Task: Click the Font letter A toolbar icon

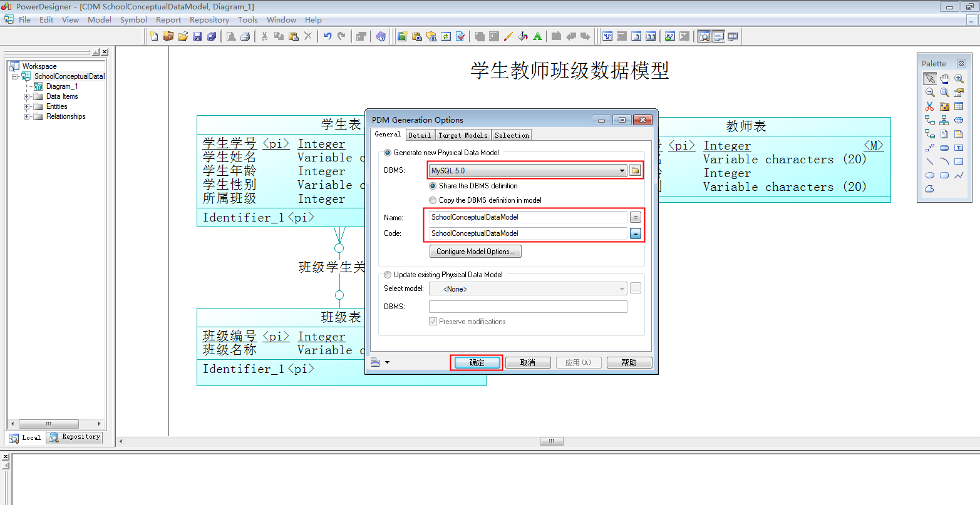Action: tap(537, 36)
